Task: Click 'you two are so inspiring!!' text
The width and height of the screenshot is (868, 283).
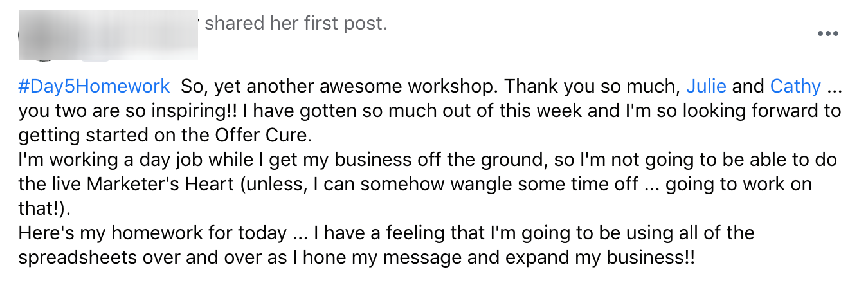Action: 128,111
